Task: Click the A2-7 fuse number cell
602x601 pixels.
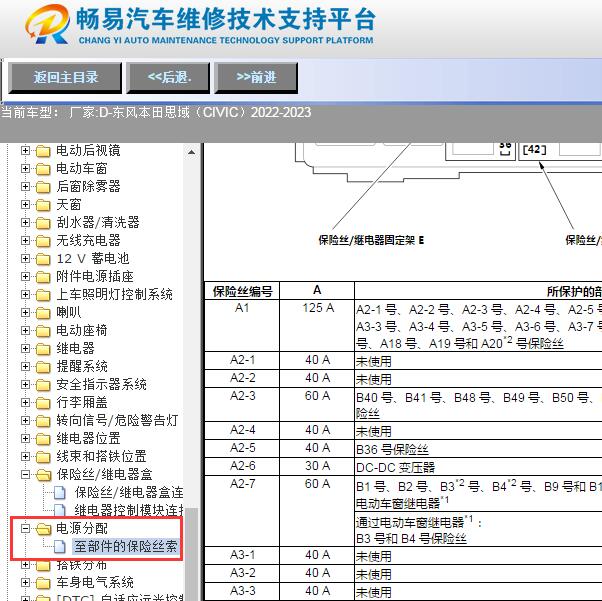Action: (x=242, y=511)
